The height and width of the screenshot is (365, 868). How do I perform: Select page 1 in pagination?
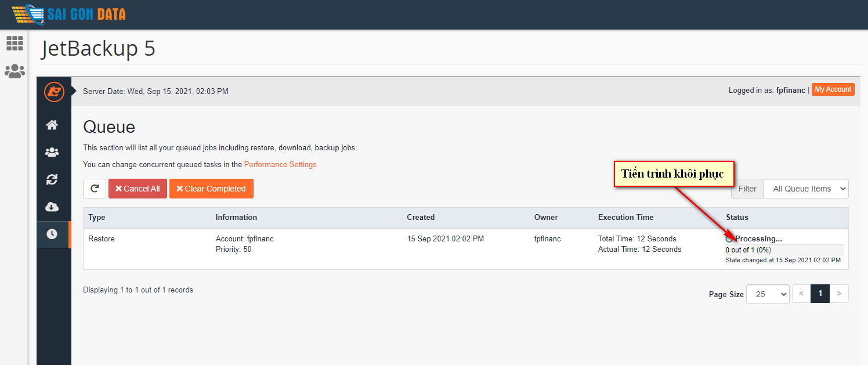point(820,294)
